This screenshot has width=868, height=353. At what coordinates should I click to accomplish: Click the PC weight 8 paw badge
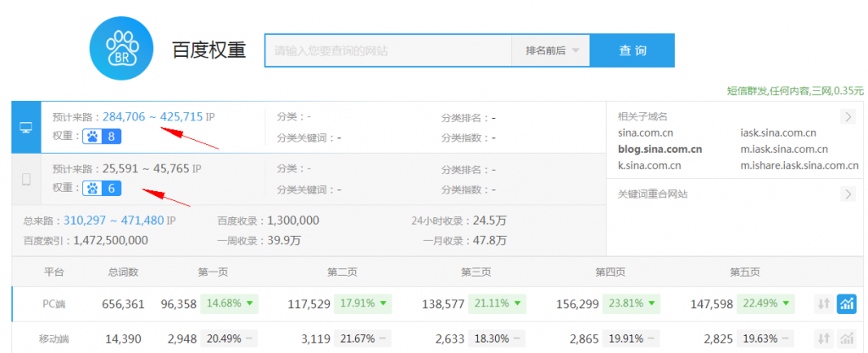pos(102,137)
